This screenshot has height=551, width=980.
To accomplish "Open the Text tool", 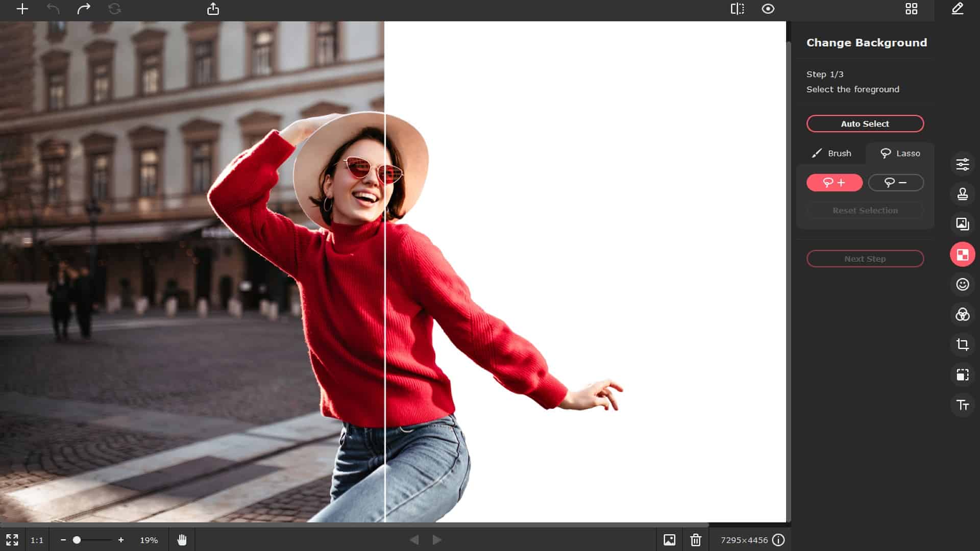I will (x=962, y=405).
